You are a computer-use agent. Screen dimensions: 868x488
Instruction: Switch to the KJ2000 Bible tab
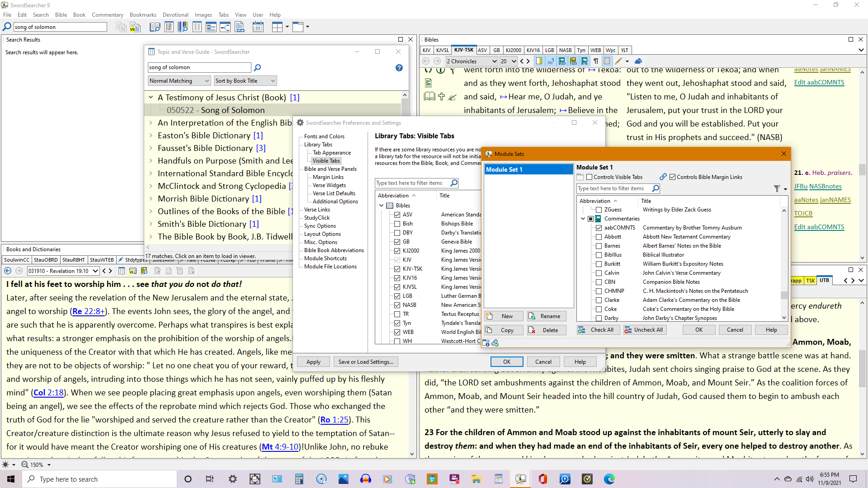514,50
